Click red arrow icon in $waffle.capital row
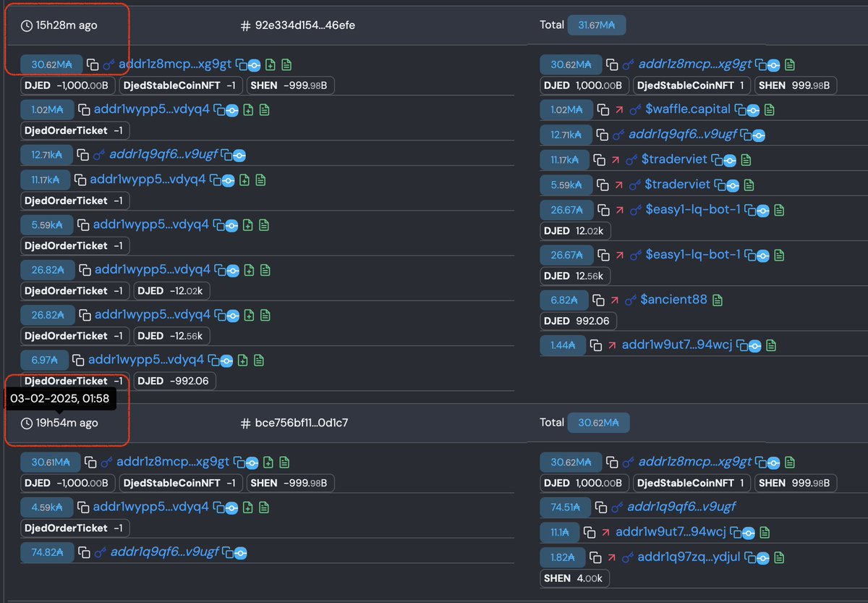This screenshot has height=603, width=868. pyautogui.click(x=619, y=110)
